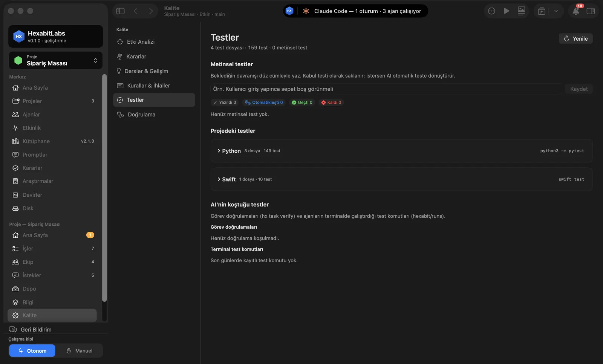Open the dropdown chevron next to new window icon

(556, 11)
